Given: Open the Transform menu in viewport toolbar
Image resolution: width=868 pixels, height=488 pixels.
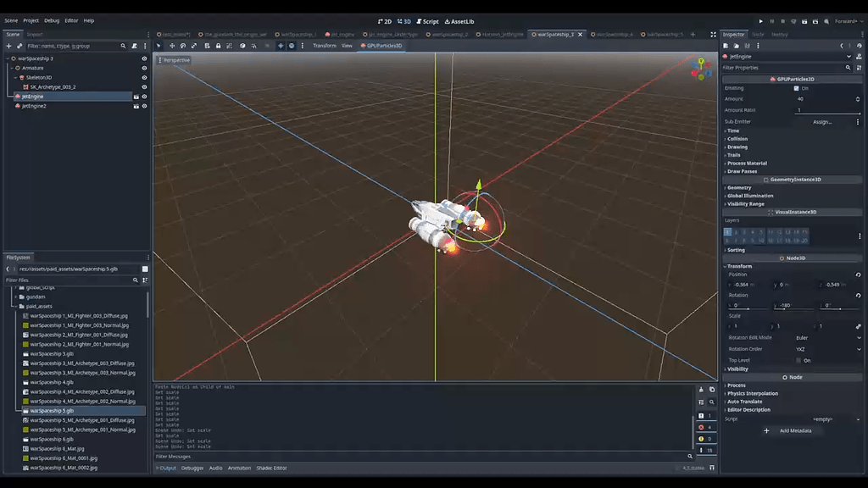Looking at the screenshot, I should (x=325, y=46).
